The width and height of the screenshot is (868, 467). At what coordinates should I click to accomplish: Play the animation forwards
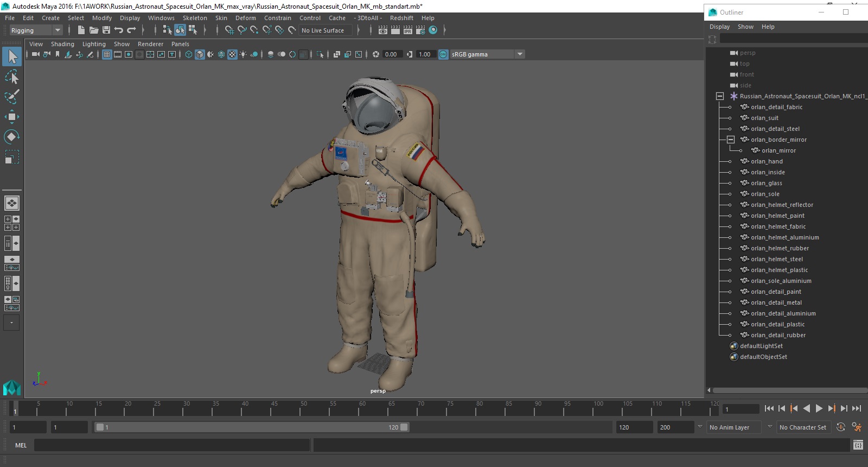click(819, 408)
